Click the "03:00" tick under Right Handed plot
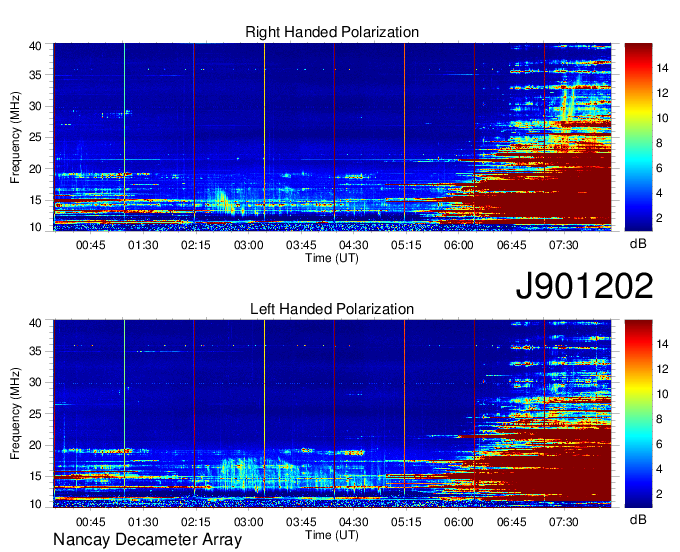Screen dimensions: 680x552 248,245
